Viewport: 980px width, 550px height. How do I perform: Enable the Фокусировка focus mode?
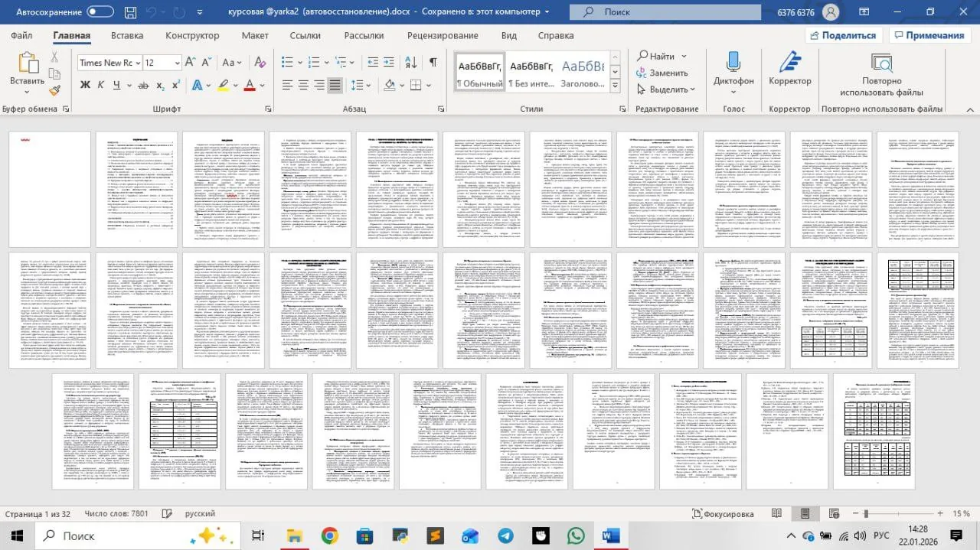click(723, 514)
